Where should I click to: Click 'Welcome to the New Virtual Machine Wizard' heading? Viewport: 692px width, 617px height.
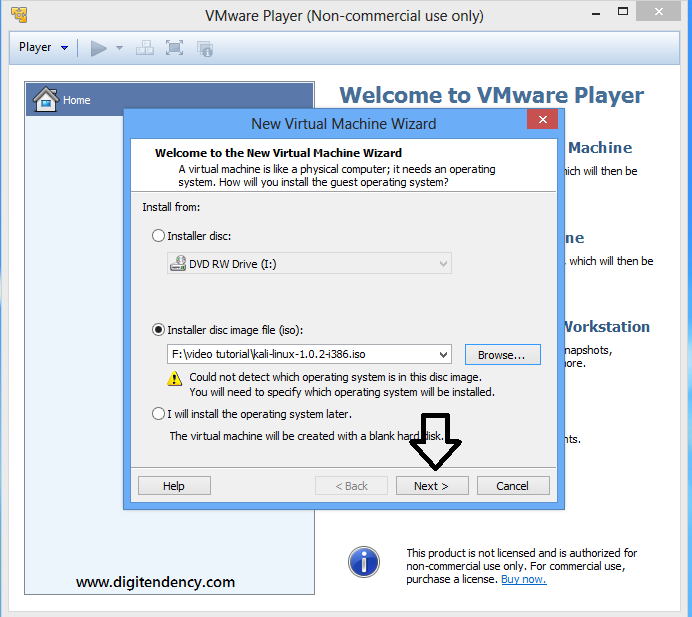(x=278, y=153)
